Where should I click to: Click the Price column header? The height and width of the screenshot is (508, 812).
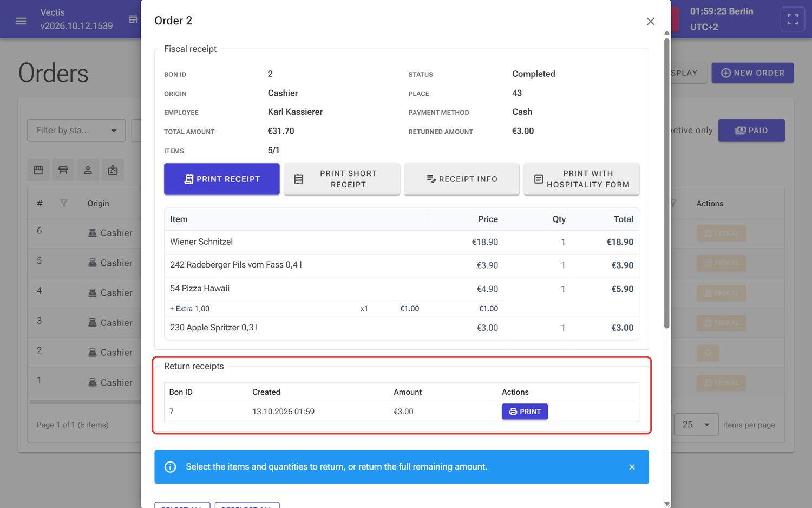pos(488,219)
